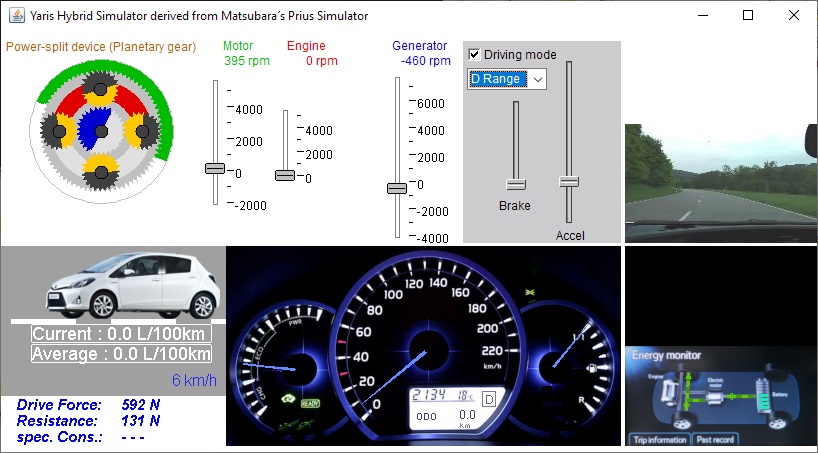Click the Energy monitor title

coord(666,355)
